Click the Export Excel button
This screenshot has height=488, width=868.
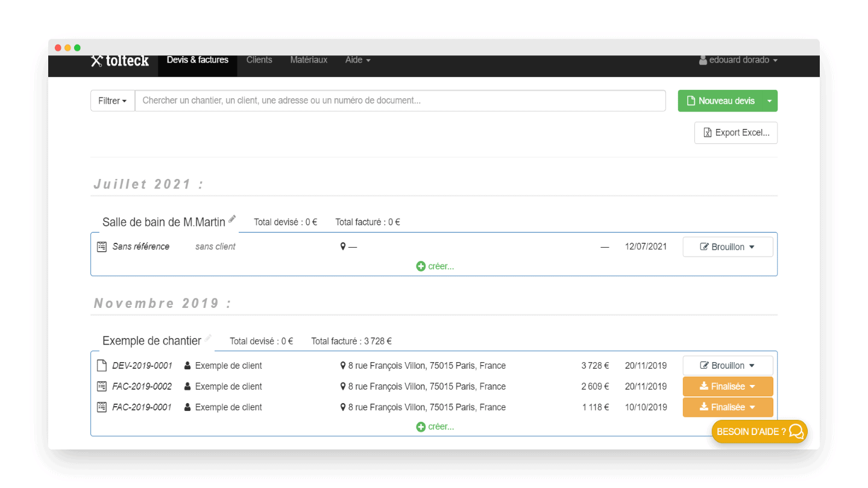click(736, 133)
